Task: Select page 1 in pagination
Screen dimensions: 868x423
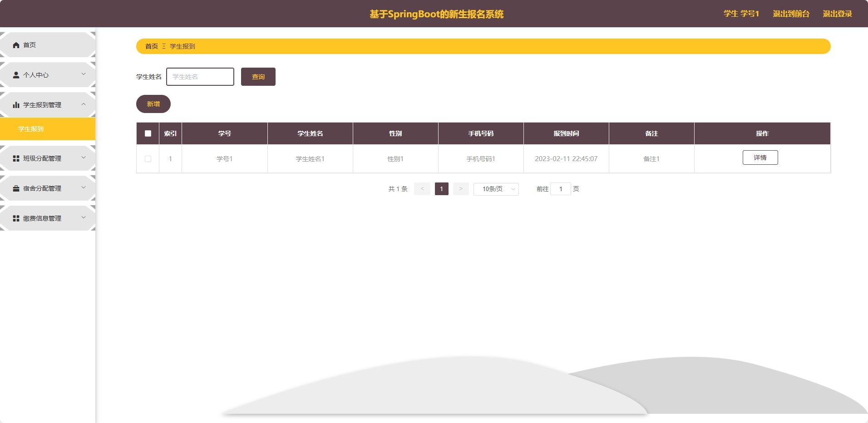Action: coord(442,189)
